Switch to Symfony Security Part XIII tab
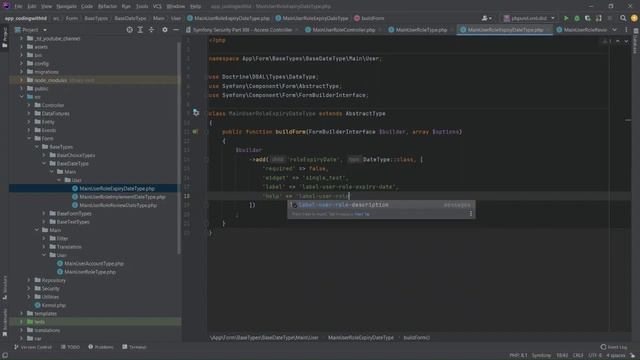Viewport: 640px width, 360px height. click(242, 30)
